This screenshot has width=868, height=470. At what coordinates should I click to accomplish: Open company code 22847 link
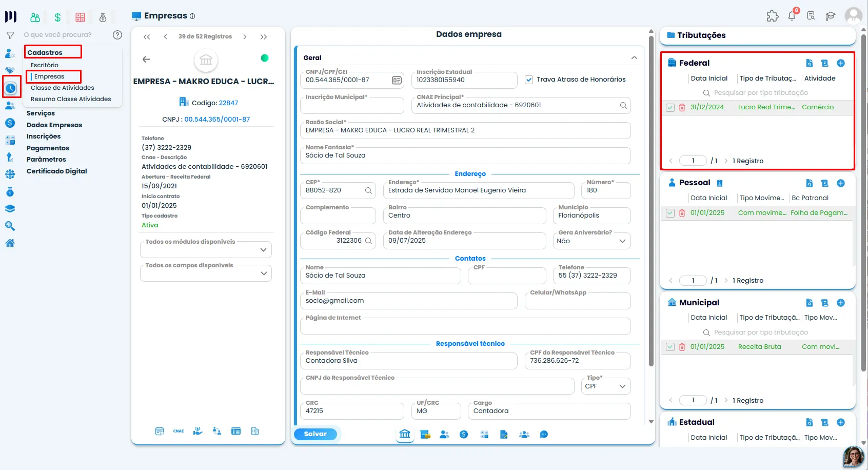(228, 103)
